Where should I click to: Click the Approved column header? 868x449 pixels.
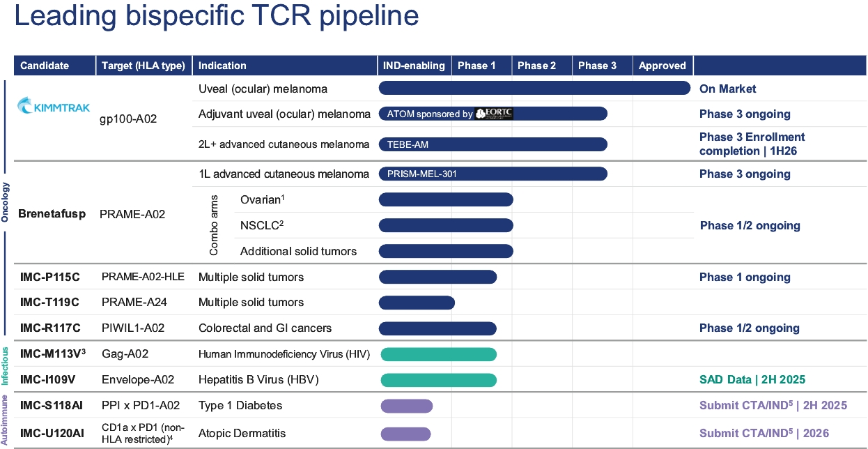(662, 66)
